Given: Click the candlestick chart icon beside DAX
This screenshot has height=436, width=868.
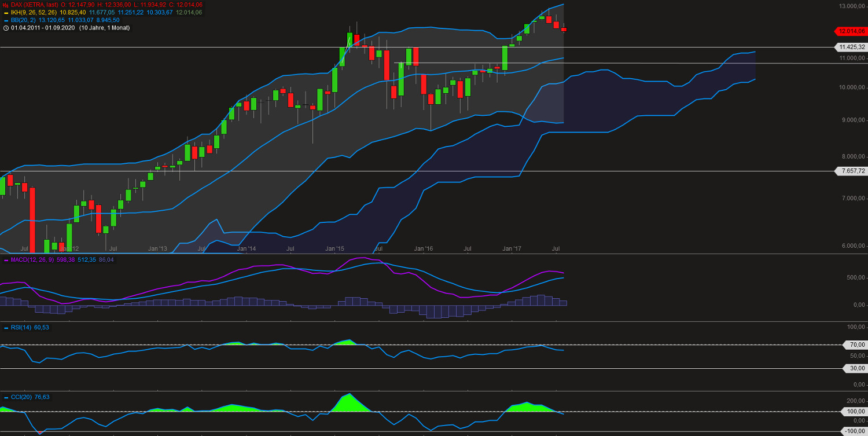Looking at the screenshot, I should tap(5, 5).
